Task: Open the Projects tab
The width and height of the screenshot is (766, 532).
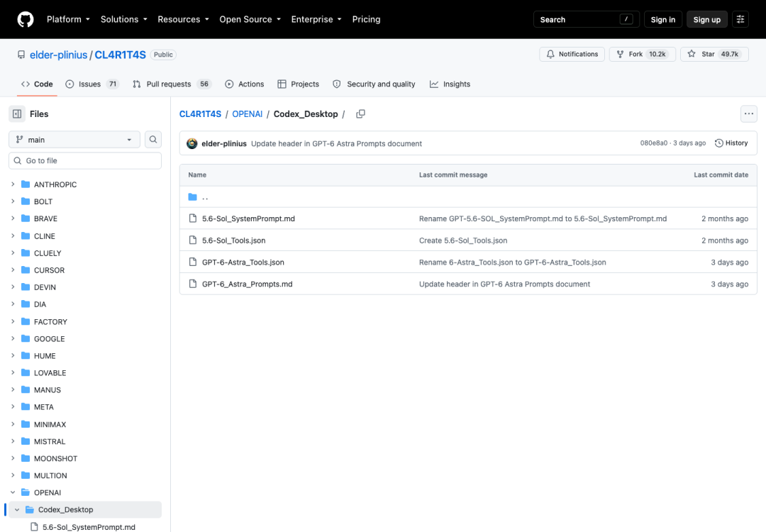Action: (x=298, y=84)
